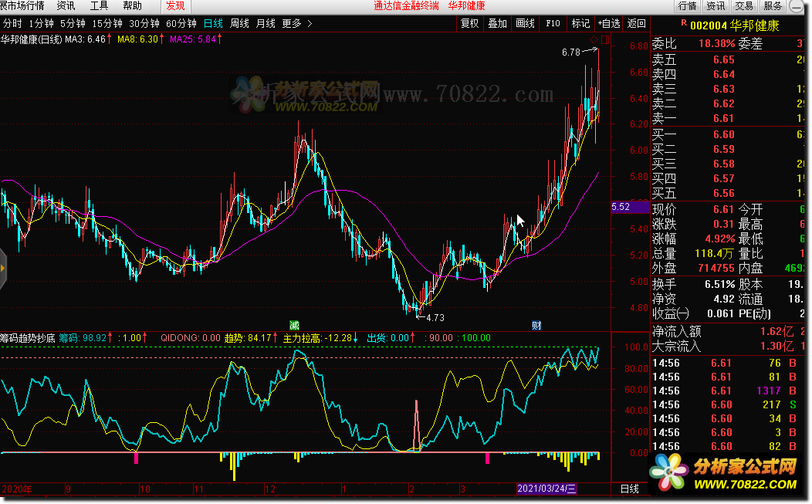Click the MA3: 6.46 indicator label
The width and height of the screenshot is (812, 504).
point(88,39)
